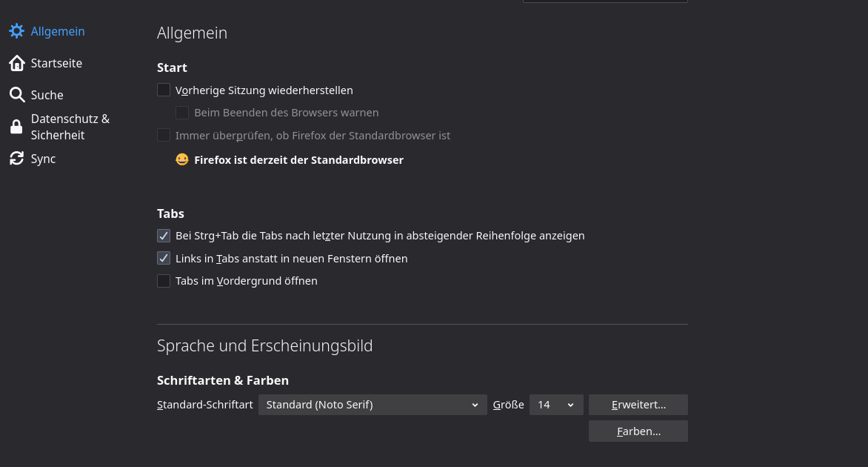The width and height of the screenshot is (868, 467).
Task: Open the font Größe dropdown
Action: pyautogui.click(x=556, y=405)
